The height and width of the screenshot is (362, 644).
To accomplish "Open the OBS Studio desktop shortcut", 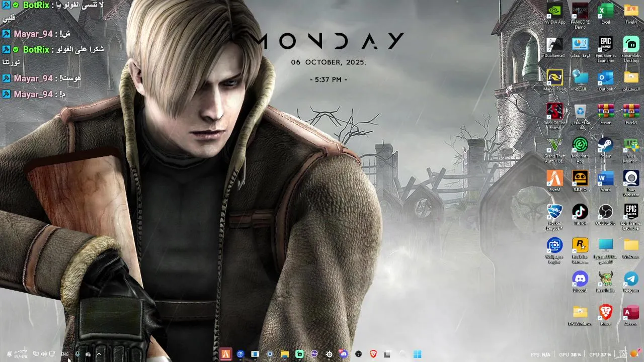I will coord(605,215).
